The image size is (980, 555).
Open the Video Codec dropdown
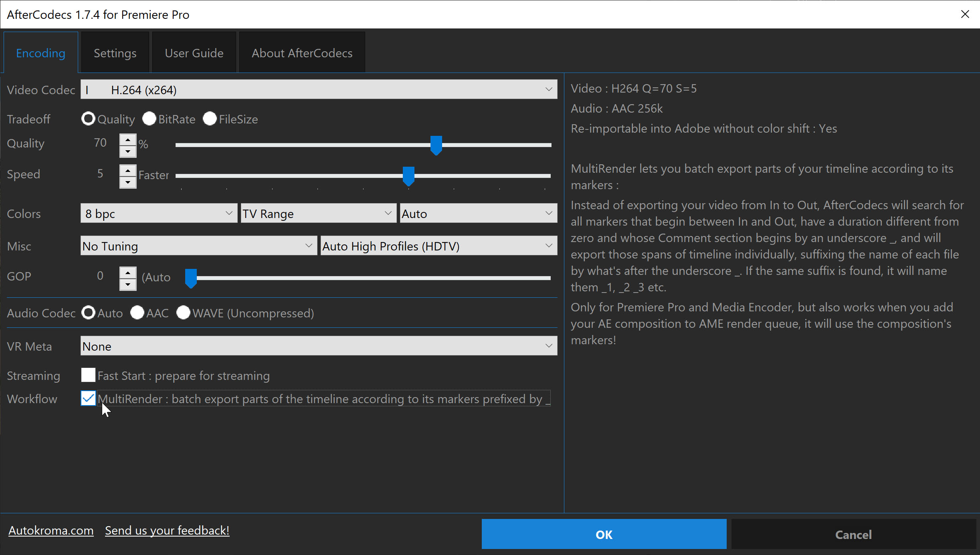pos(548,89)
